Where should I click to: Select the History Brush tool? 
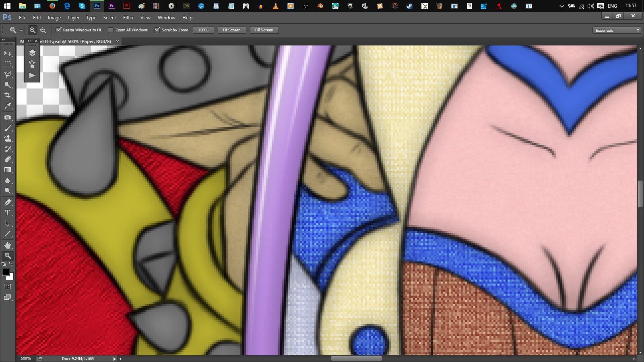8,149
